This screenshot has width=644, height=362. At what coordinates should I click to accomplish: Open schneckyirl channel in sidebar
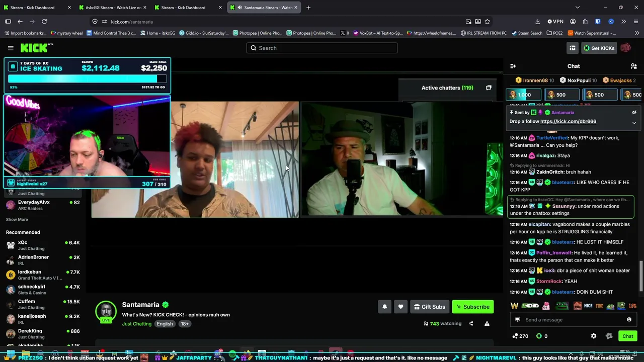pos(43,290)
